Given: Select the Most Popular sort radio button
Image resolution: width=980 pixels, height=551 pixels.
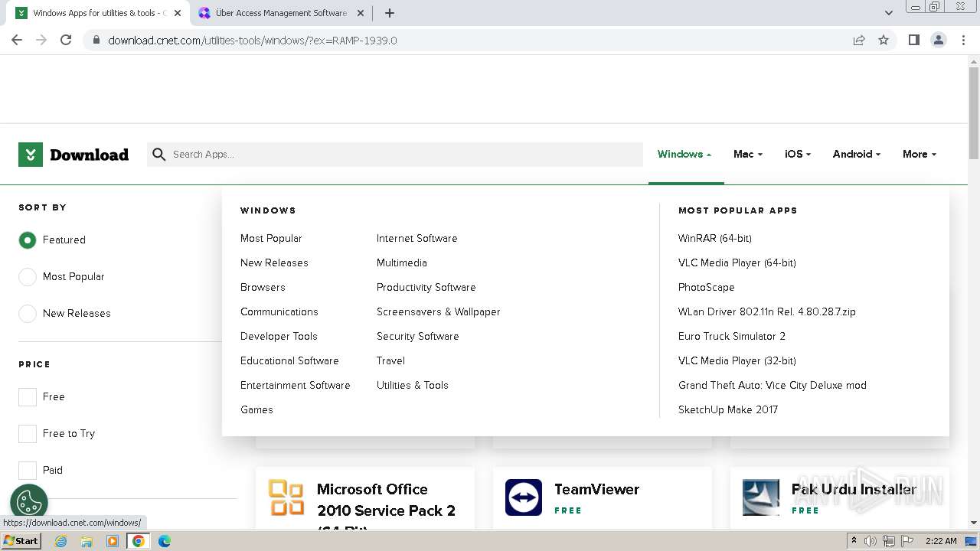Looking at the screenshot, I should click(28, 277).
